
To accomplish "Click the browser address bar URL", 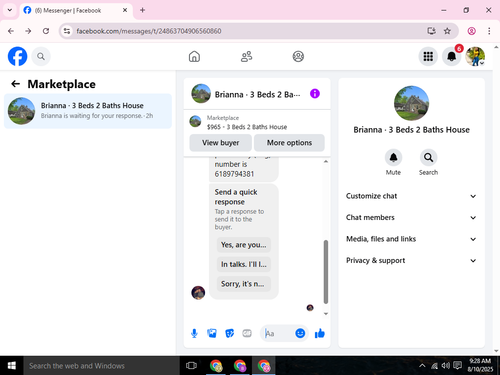I will click(149, 31).
